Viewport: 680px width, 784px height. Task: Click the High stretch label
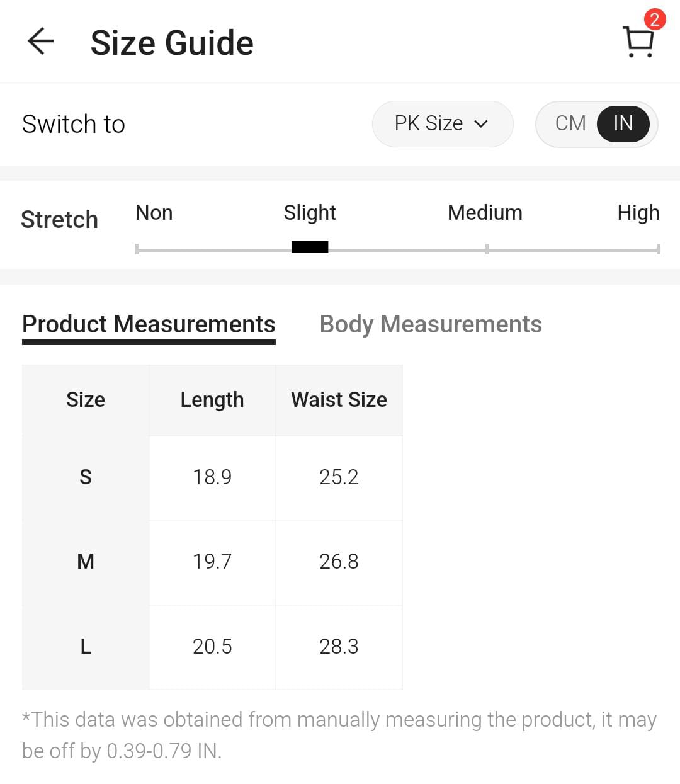pyautogui.click(x=638, y=213)
